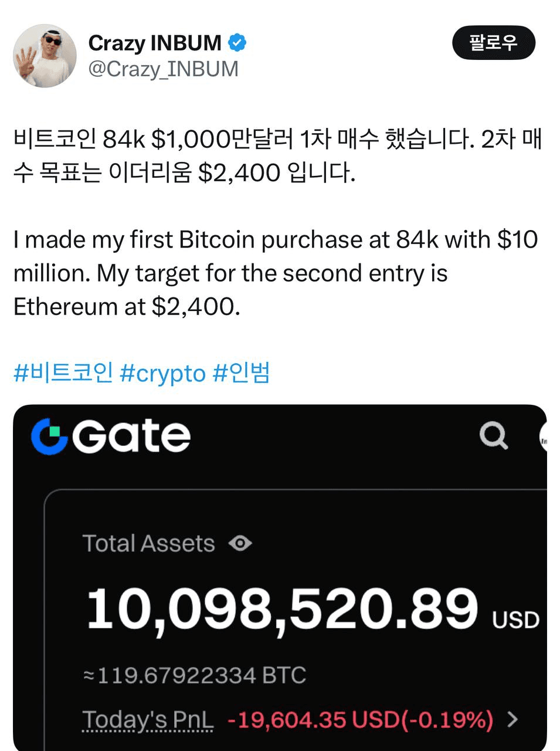Screen dimensions: 560x751
Task: Expand PnL details with the chevron arrow
Action: coord(513,719)
